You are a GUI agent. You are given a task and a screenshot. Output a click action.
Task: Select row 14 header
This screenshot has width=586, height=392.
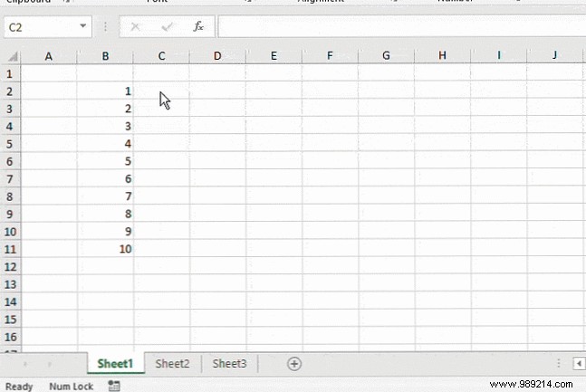pyautogui.click(x=10, y=302)
